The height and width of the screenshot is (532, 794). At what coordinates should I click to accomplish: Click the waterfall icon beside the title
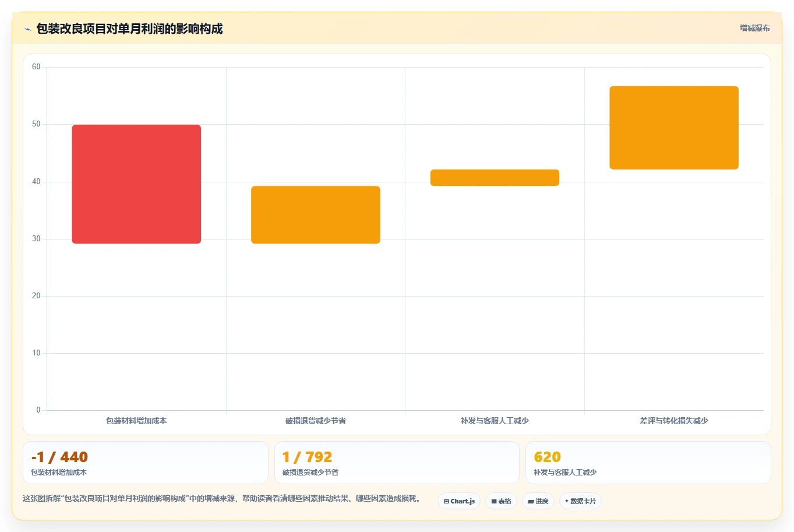pyautogui.click(x=27, y=29)
